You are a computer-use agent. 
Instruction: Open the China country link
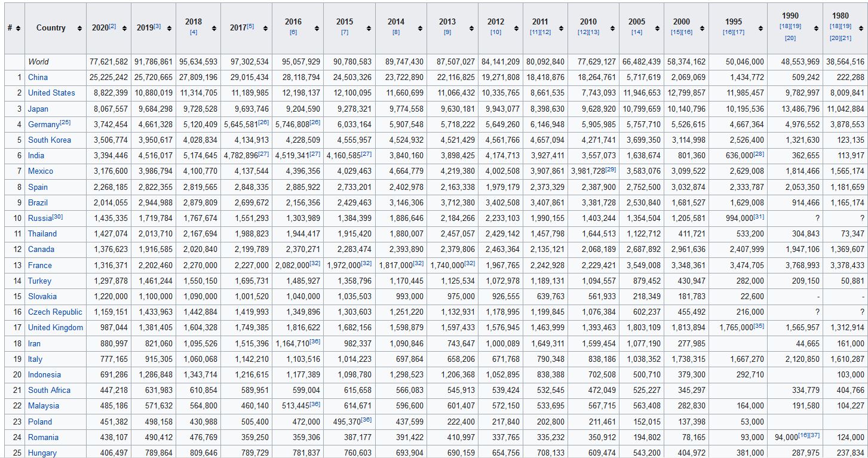(x=38, y=77)
